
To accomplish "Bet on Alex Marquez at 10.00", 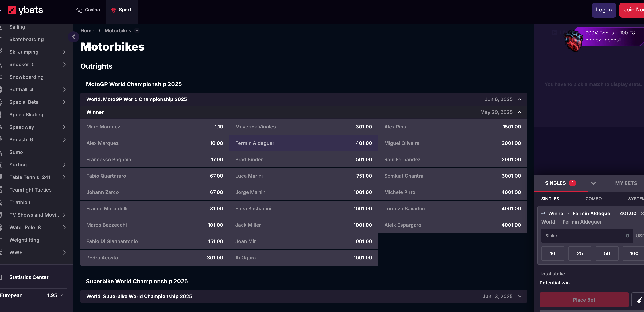I will pyautogui.click(x=154, y=143).
